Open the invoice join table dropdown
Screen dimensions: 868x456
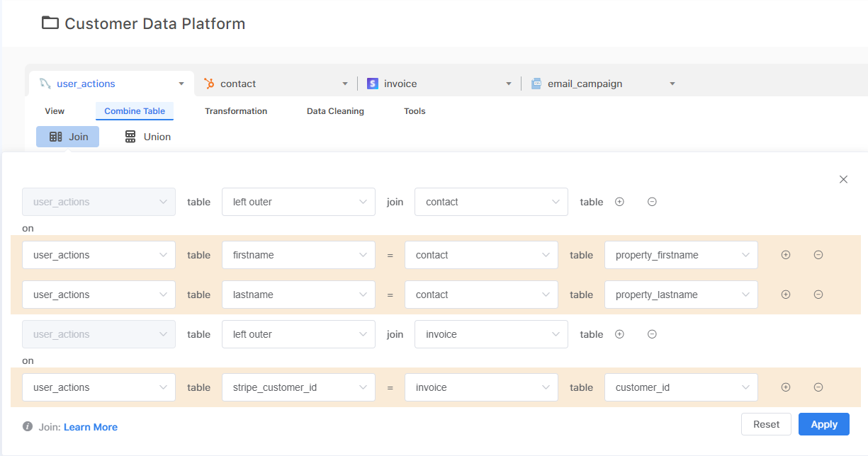[x=491, y=334]
